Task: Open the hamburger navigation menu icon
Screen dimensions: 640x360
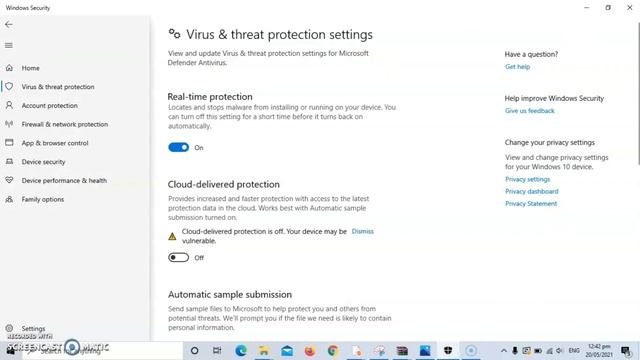Action: pos(9,45)
